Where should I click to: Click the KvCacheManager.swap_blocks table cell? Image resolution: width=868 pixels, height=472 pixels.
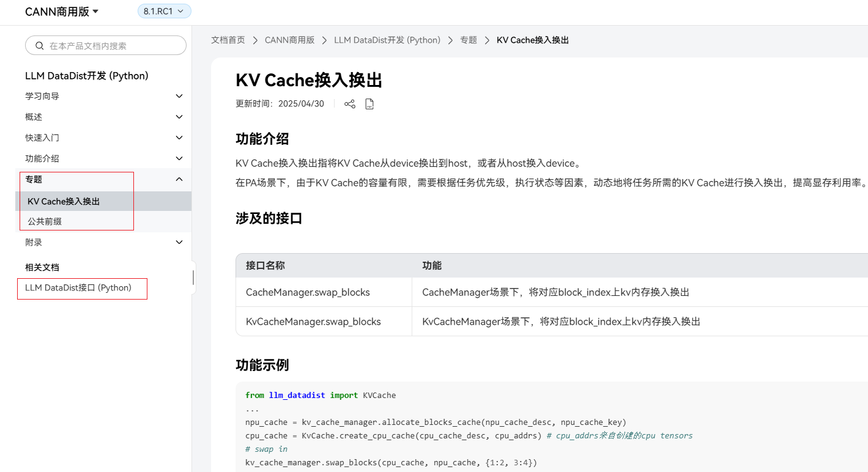tap(324, 321)
